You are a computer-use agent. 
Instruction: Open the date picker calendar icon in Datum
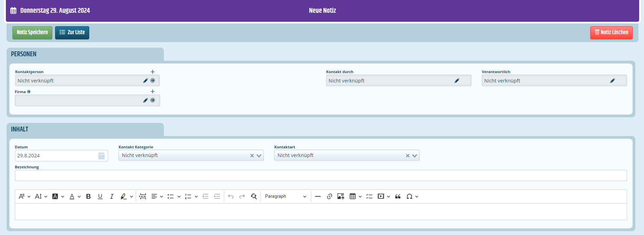coord(101,156)
